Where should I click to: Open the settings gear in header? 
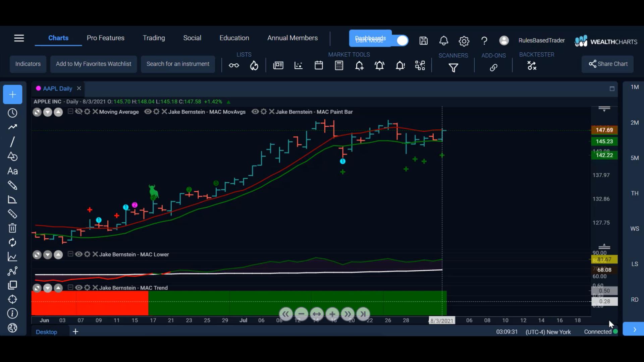coord(464,41)
